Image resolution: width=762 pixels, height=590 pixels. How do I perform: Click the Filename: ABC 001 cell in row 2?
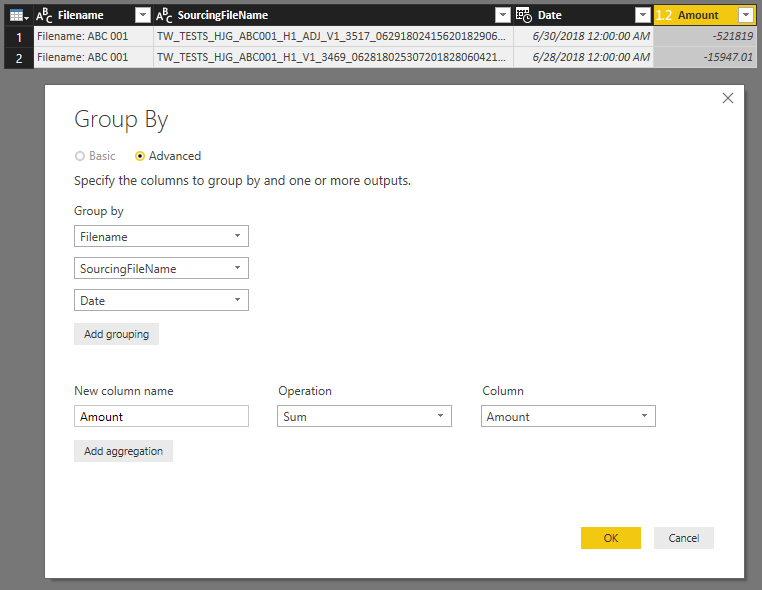click(93, 57)
